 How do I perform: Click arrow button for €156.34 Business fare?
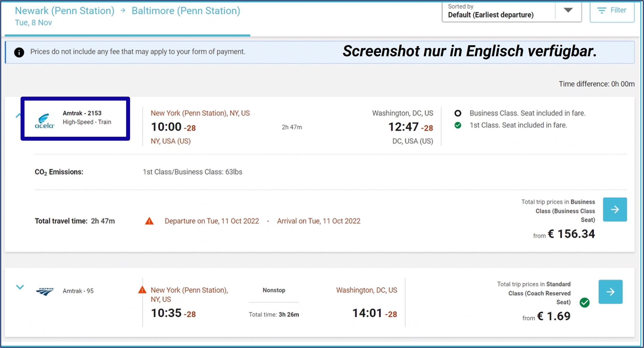(x=615, y=209)
